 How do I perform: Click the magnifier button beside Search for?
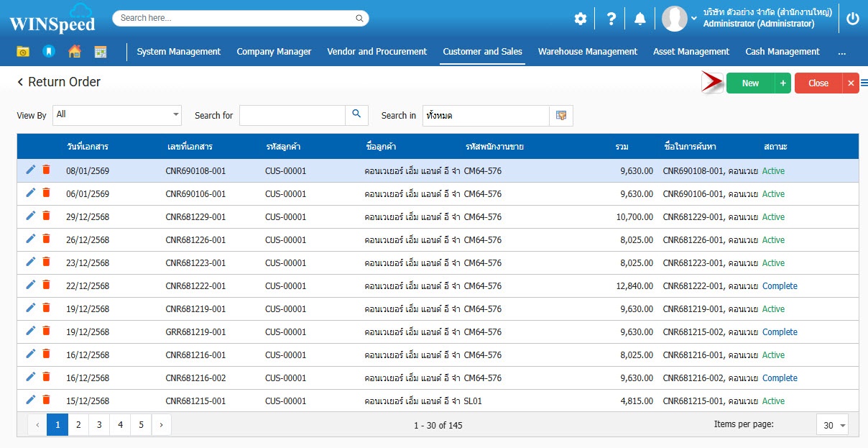point(356,115)
